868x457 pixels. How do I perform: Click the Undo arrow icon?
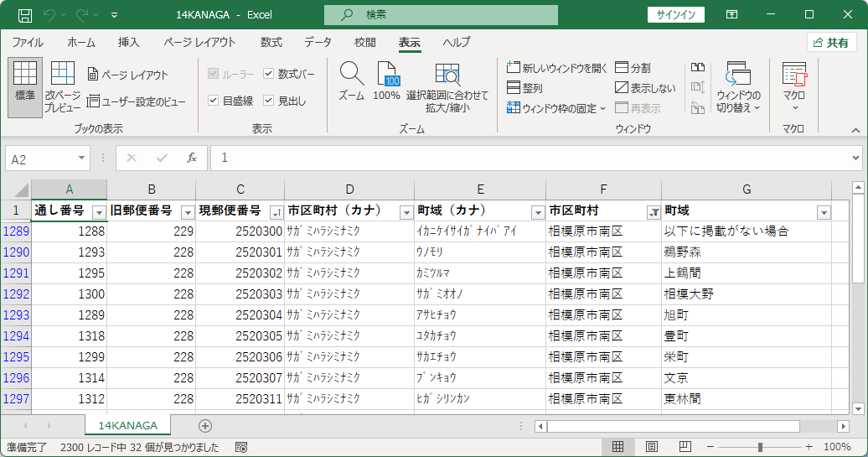click(49, 15)
